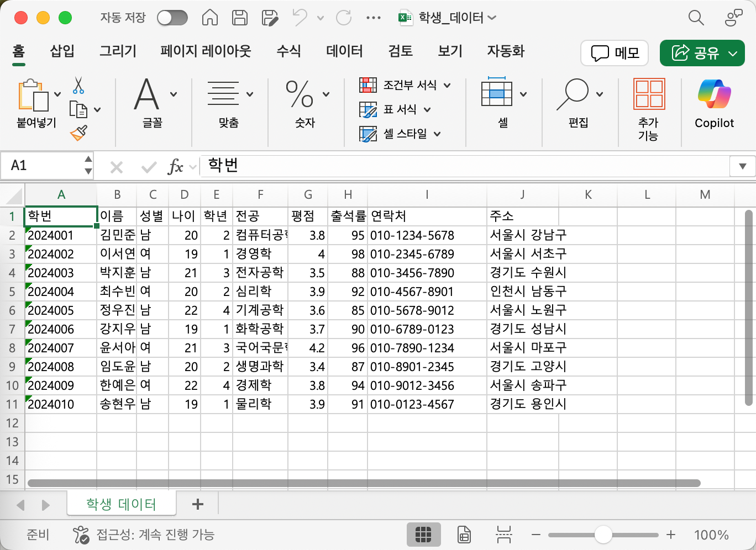Open the 숫자 number format icon

300,94
